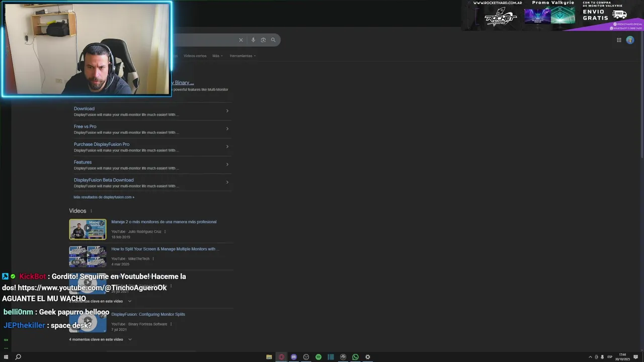Open Discord from the taskbar

click(294, 357)
